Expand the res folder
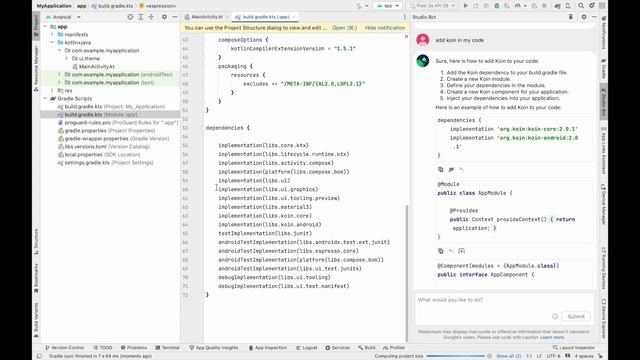 52,91
